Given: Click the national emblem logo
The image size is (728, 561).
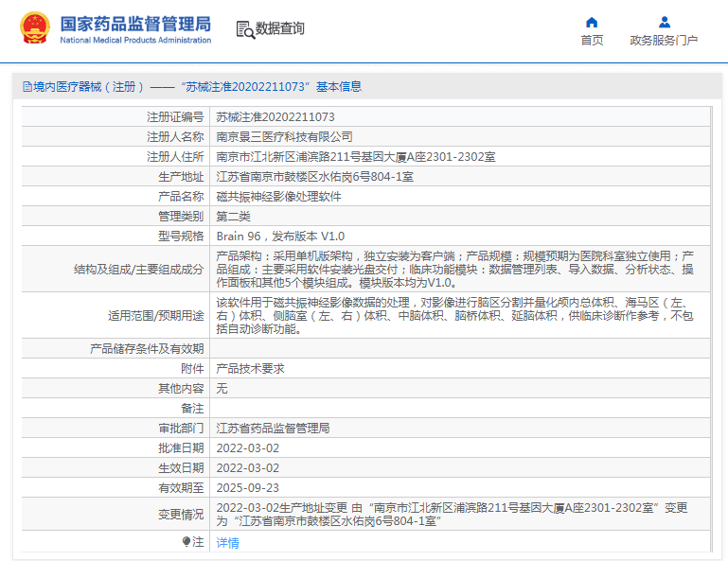Looking at the screenshot, I should pyautogui.click(x=35, y=27).
